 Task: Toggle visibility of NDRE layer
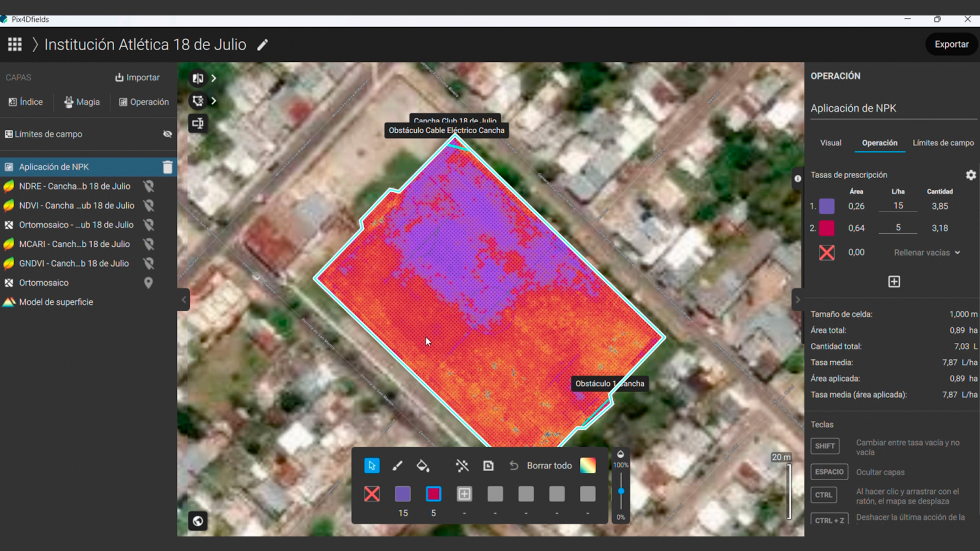click(148, 186)
